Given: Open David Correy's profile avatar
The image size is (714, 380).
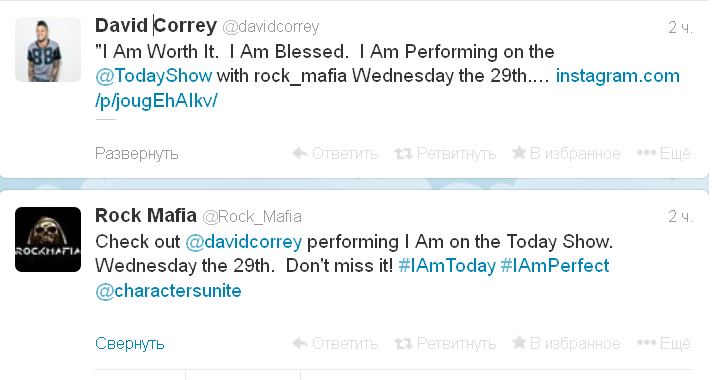Looking at the screenshot, I should (48, 50).
